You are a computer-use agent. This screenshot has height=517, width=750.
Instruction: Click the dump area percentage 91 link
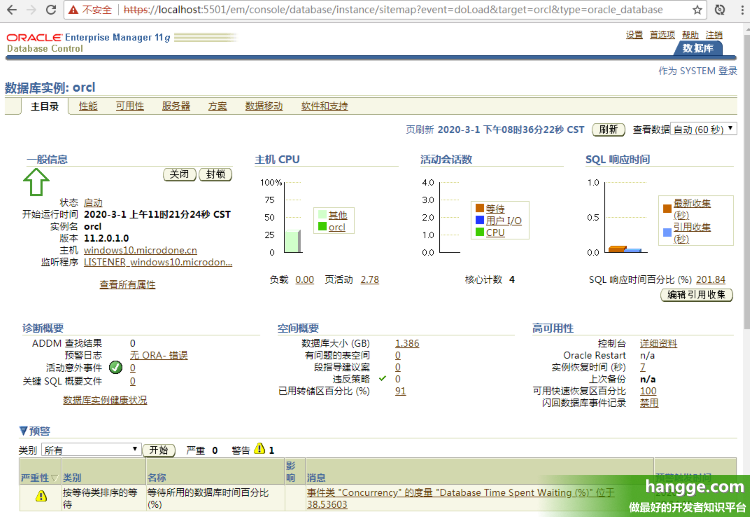pyautogui.click(x=400, y=391)
